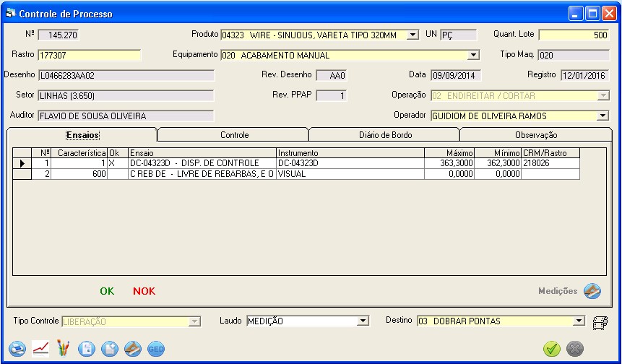Expand the Laudo dropdown
This screenshot has height=364, width=622.
pos(363,321)
